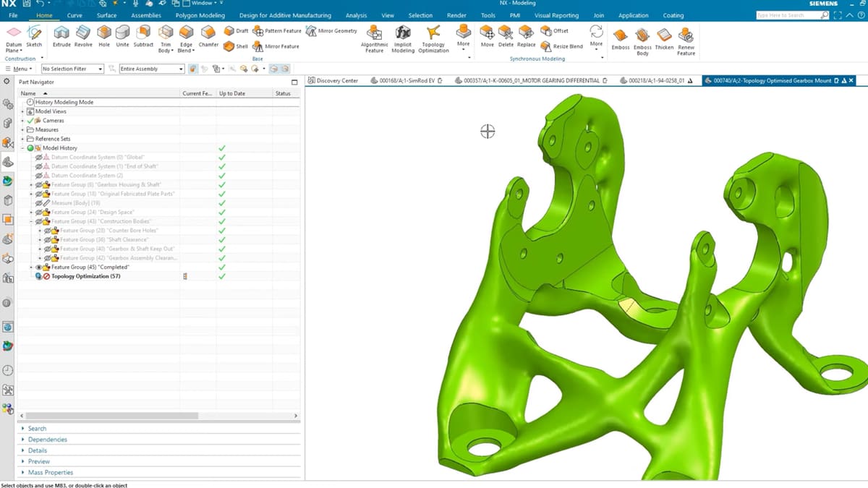Select the Extrude tool

pos(61,35)
